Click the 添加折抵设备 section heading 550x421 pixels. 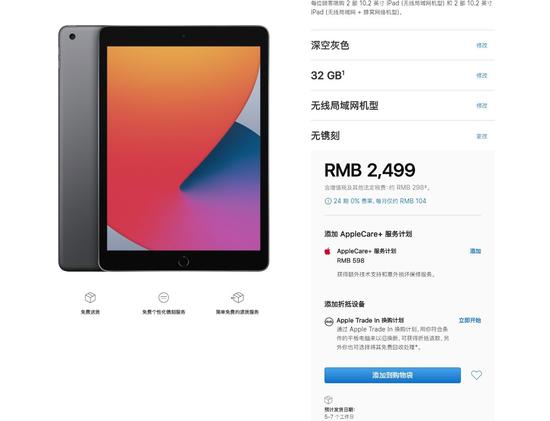(x=344, y=304)
